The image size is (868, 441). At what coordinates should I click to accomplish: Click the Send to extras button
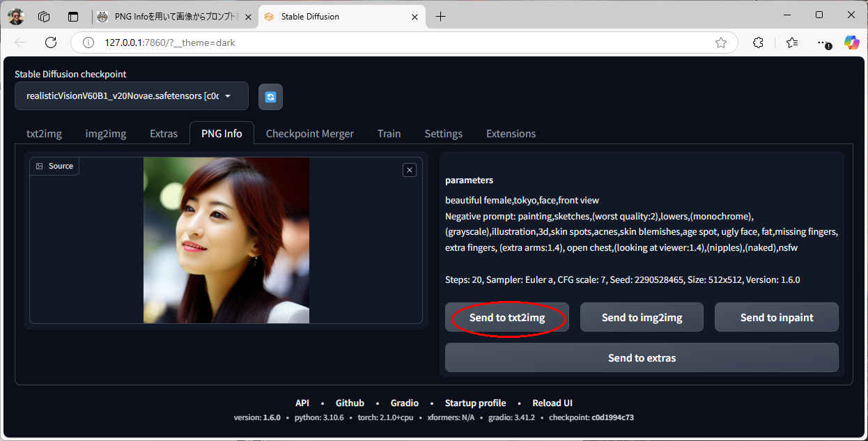642,357
